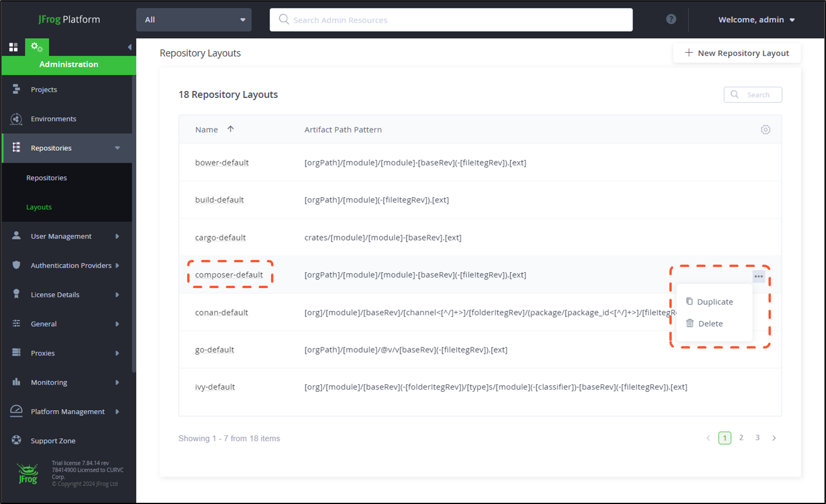Click the Repositories tree icon
Viewport: 826px width, 504px height.
pyautogui.click(x=16, y=147)
